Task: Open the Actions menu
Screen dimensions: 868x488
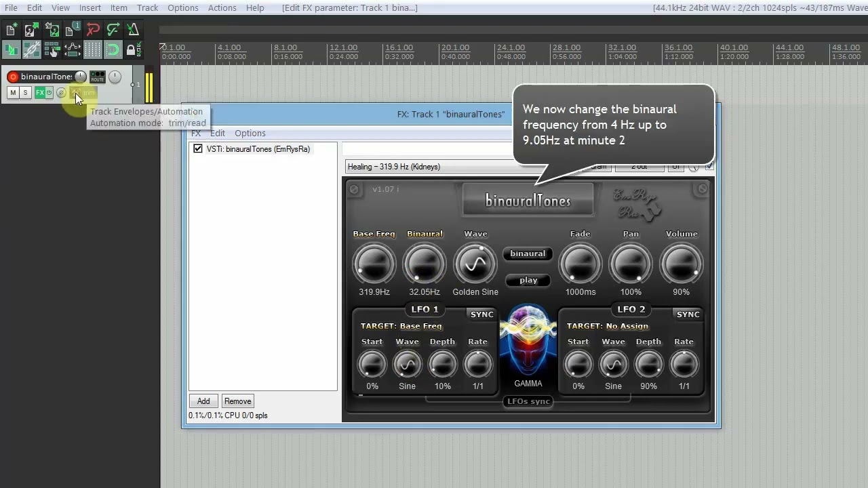Action: (x=222, y=7)
